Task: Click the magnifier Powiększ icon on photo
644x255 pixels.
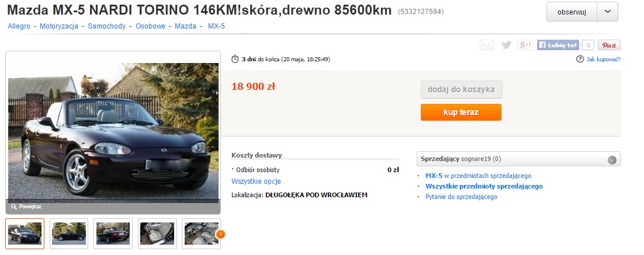Action: (x=13, y=207)
